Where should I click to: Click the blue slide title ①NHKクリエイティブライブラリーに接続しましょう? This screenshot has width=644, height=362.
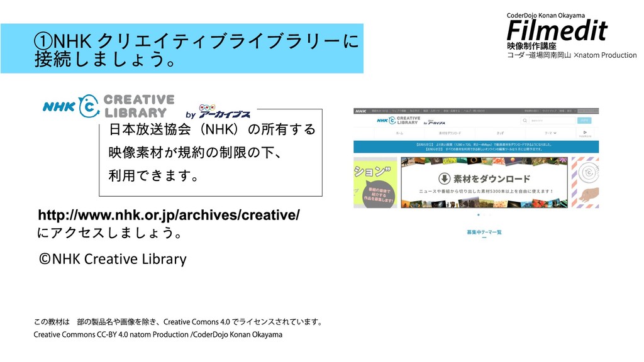click(x=182, y=48)
